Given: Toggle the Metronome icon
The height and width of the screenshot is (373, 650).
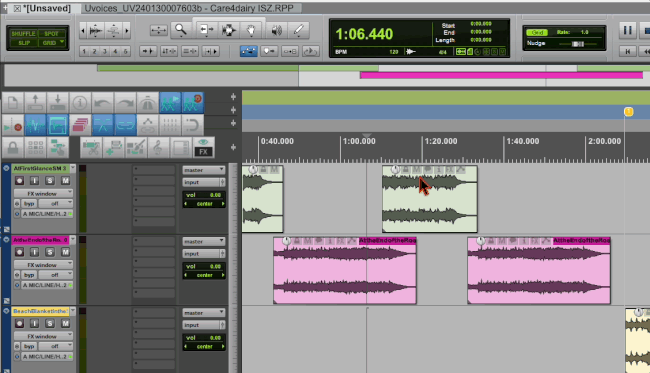Looking at the screenshot, I should [x=147, y=102].
